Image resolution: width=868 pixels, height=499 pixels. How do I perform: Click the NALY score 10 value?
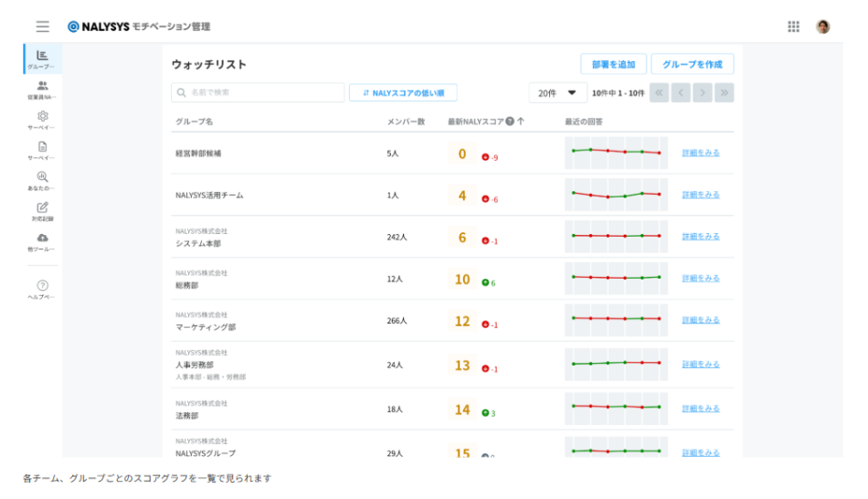coord(462,279)
